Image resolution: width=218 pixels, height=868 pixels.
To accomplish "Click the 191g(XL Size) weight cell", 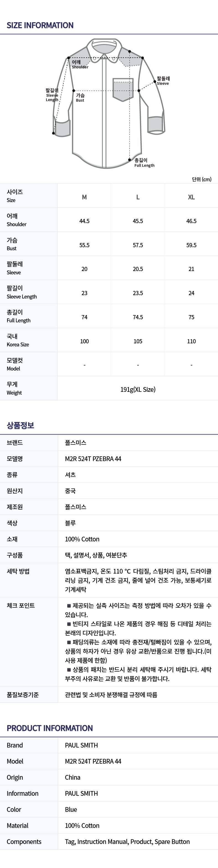I will pos(137,389).
